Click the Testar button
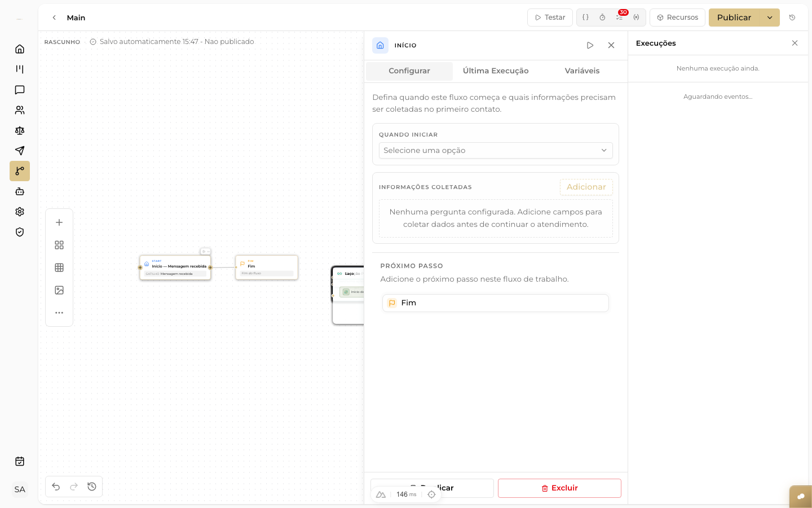 pos(550,17)
